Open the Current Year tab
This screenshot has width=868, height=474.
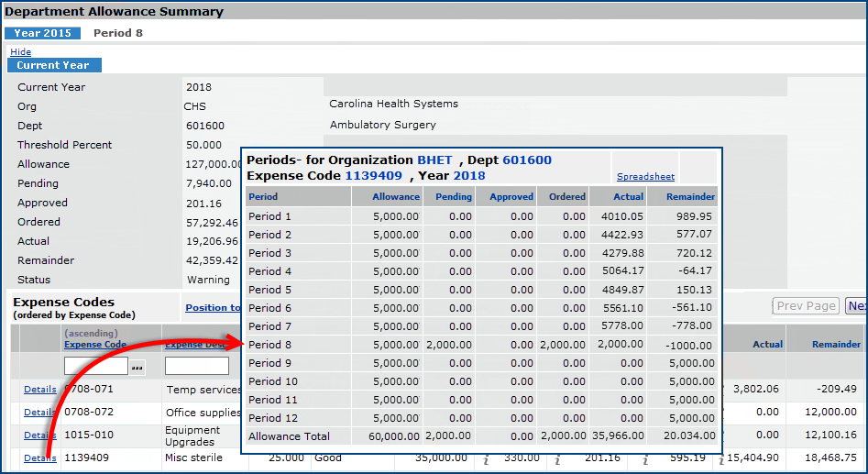point(53,65)
